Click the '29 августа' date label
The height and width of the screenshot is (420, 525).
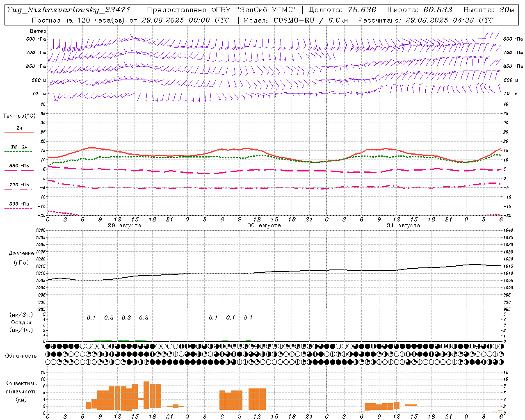tap(125, 226)
